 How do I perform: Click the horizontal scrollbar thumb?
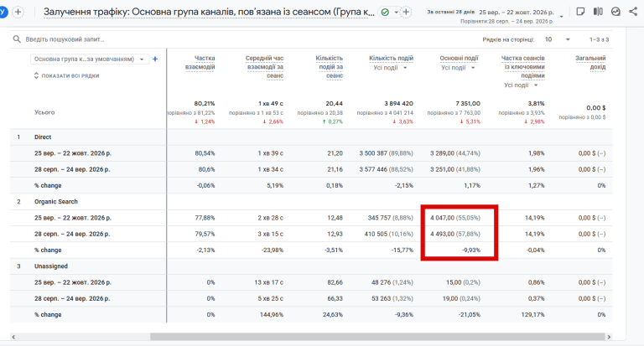coord(377,337)
